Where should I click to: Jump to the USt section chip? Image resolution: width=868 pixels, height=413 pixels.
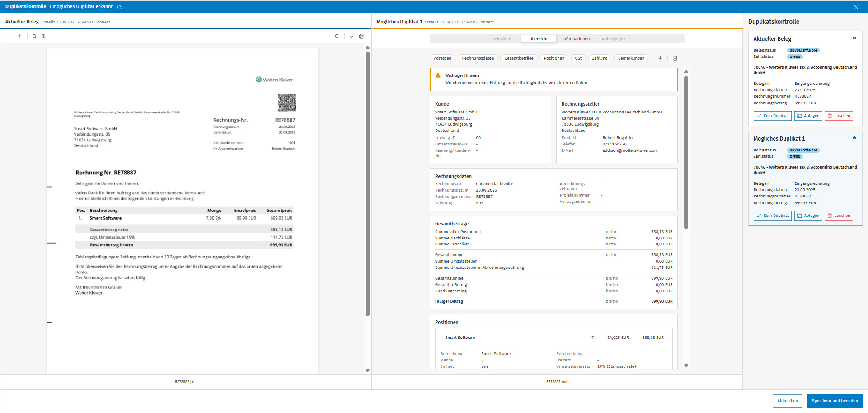pos(578,58)
